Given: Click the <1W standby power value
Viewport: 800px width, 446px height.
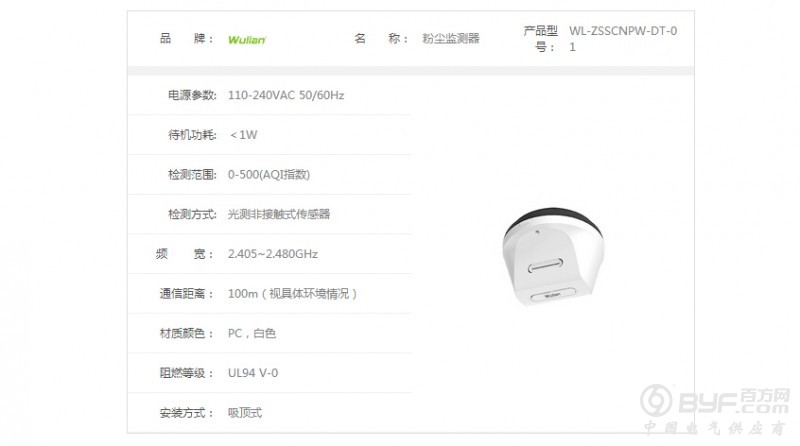Looking at the screenshot, I should tap(243, 135).
